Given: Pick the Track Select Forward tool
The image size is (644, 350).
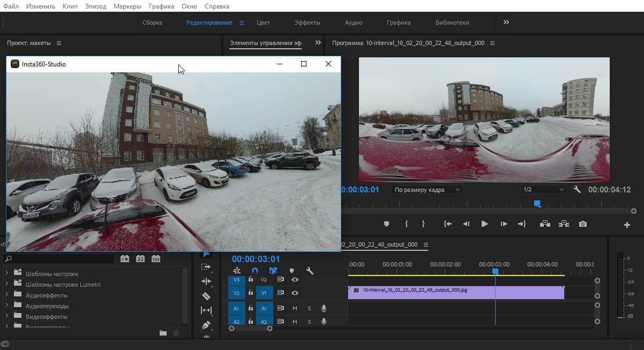Looking at the screenshot, I should pyautogui.click(x=206, y=267).
